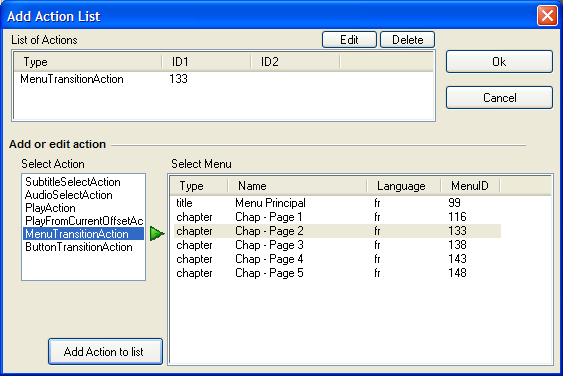This screenshot has height=376, width=563.
Task: Select the Chap - Page 1 row
Action: 338,217
